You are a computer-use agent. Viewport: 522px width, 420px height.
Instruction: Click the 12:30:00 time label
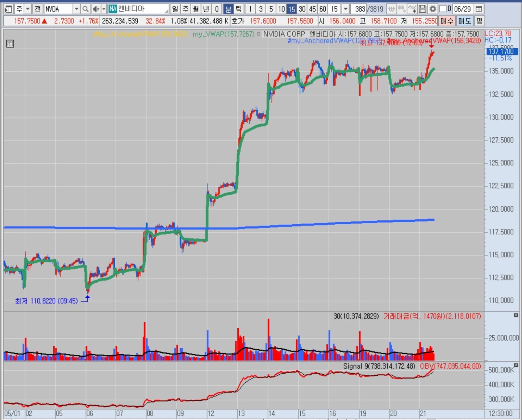500,413
